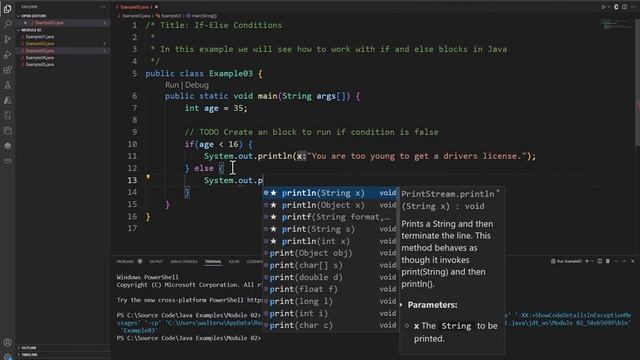
Task: Choose print(long l) suggestion
Action: tap(330, 301)
